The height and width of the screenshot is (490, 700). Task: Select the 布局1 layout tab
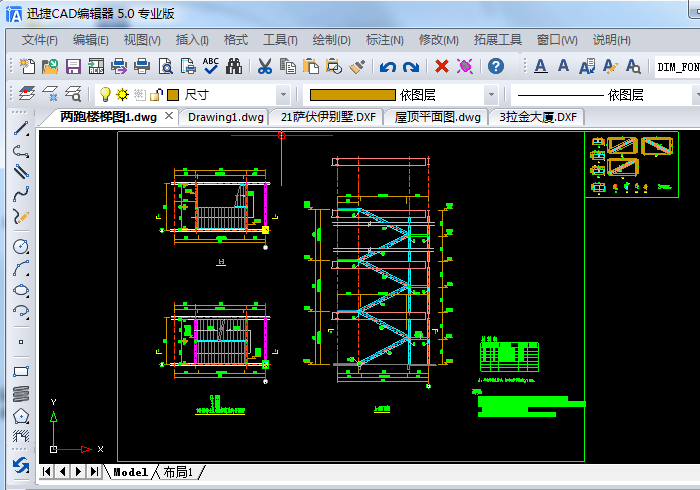point(178,472)
